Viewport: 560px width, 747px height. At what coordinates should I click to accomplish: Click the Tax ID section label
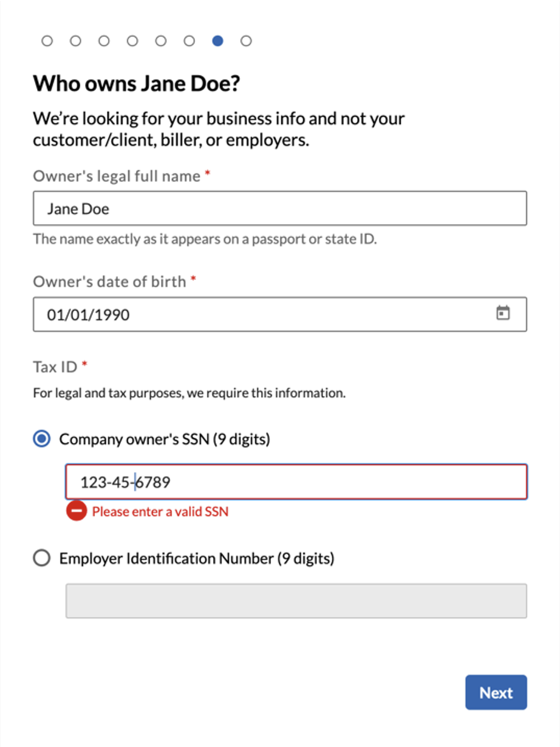[x=54, y=367]
